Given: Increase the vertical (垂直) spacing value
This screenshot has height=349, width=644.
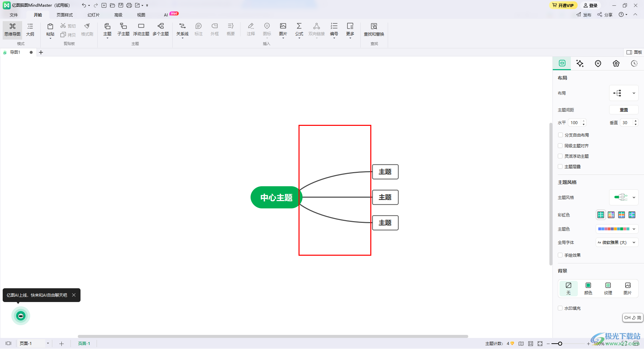Looking at the screenshot, I should tap(635, 121).
